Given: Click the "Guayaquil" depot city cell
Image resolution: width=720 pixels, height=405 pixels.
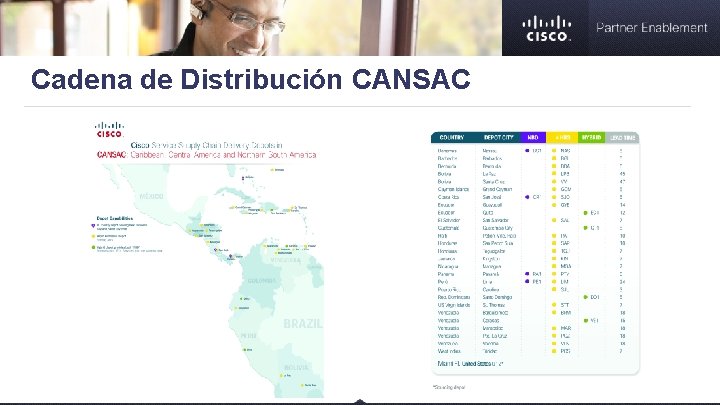Looking at the screenshot, I should (492, 205).
